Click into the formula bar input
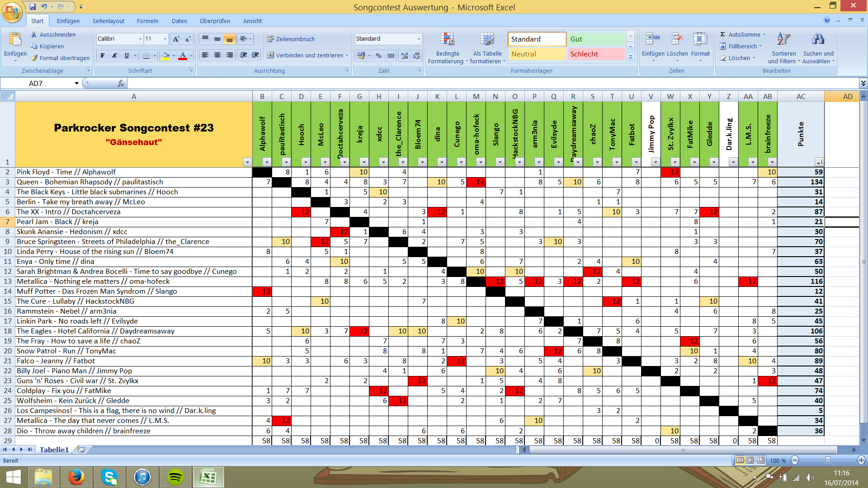 point(493,83)
